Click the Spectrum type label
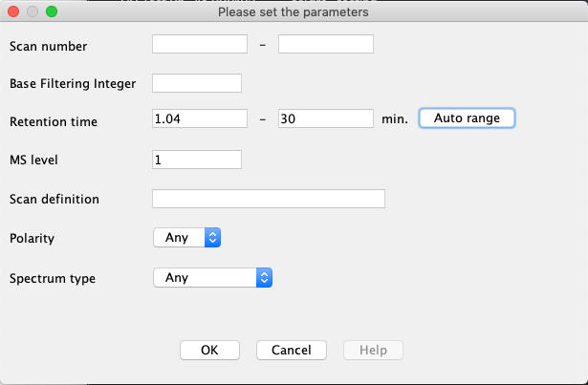The image size is (588, 385). (x=53, y=279)
